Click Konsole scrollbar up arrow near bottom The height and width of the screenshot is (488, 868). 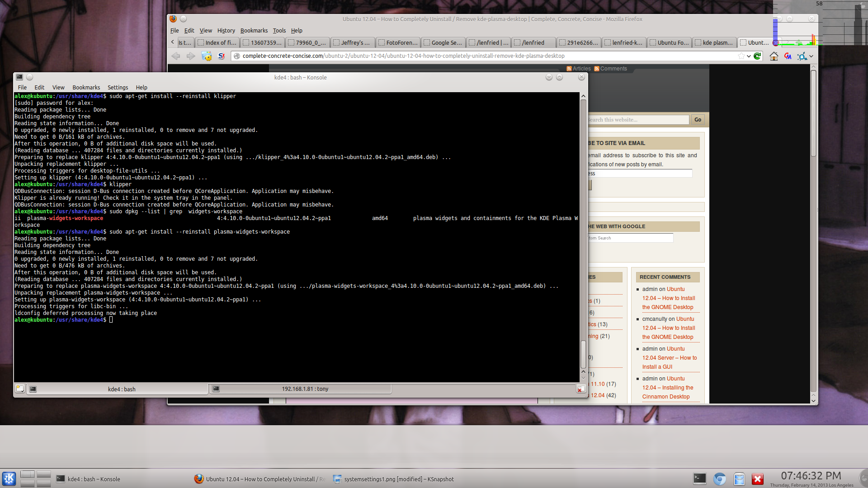583,371
